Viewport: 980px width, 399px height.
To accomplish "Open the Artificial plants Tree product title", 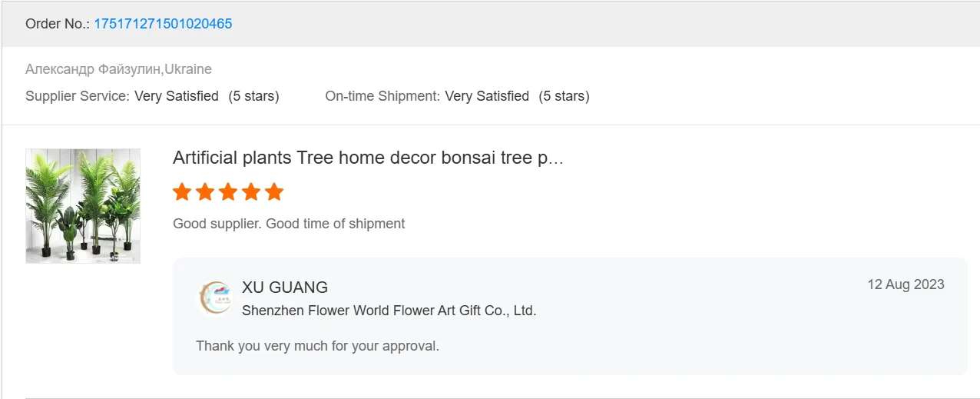I will pos(368,158).
